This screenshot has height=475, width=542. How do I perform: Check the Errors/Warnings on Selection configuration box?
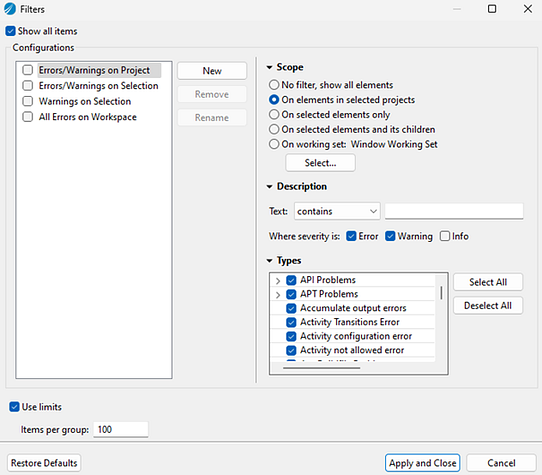pyautogui.click(x=28, y=86)
